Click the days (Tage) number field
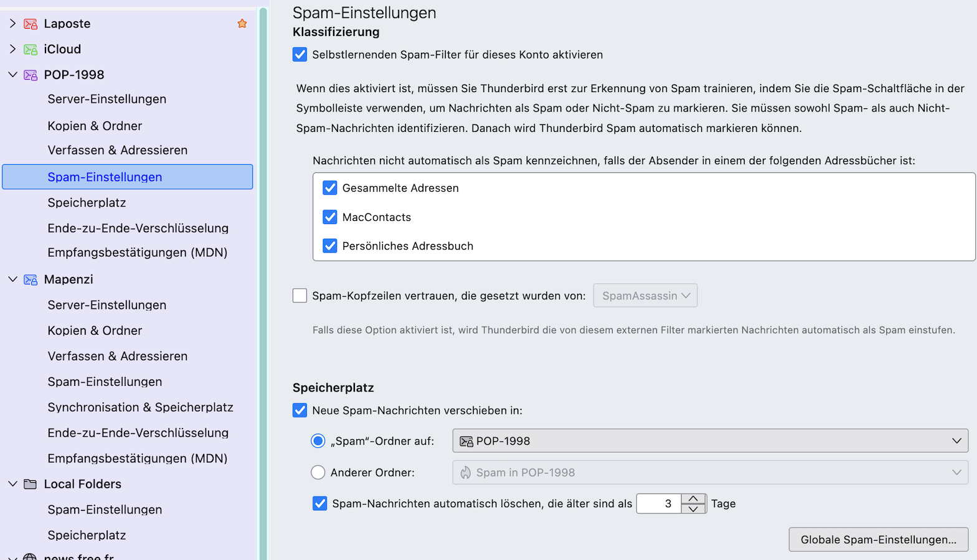977x560 pixels. point(659,503)
